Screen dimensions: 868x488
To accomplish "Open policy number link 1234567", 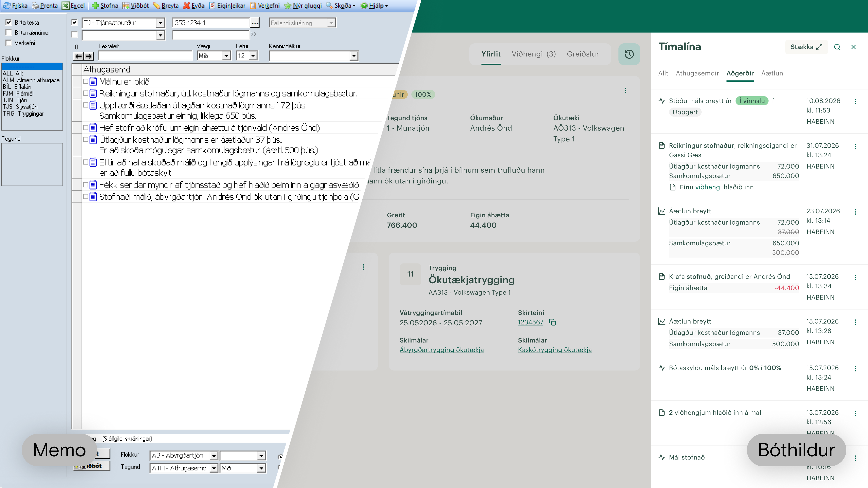I will coord(530,322).
